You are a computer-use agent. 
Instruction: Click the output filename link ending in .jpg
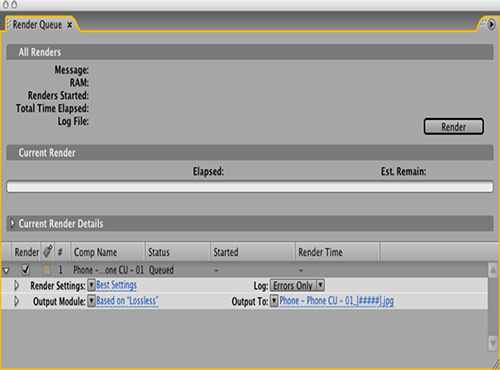(336, 301)
